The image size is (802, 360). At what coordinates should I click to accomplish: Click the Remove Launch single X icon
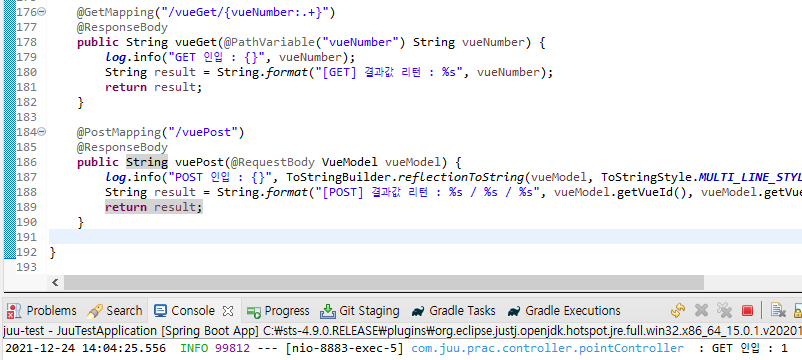click(701, 310)
